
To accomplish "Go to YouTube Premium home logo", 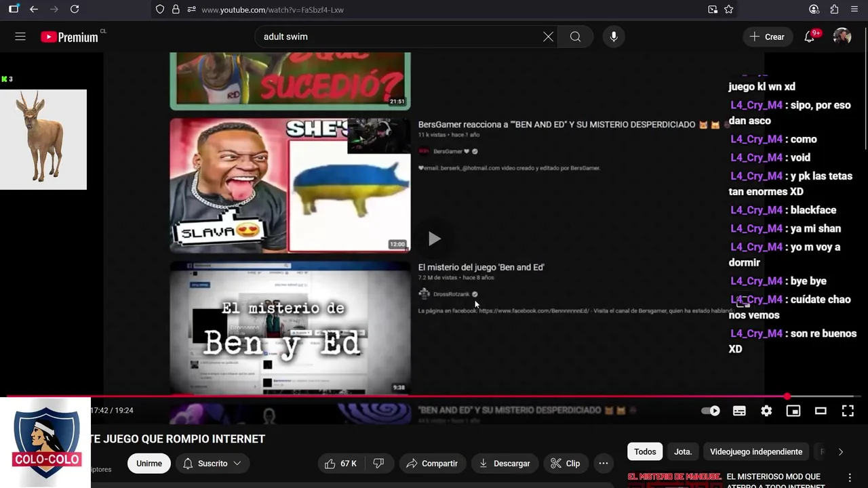I will [70, 37].
